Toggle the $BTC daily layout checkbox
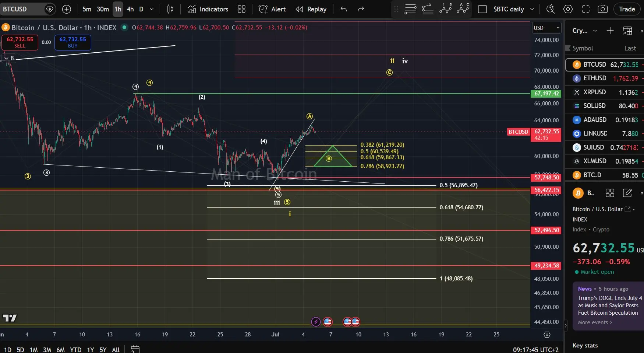 [x=482, y=9]
